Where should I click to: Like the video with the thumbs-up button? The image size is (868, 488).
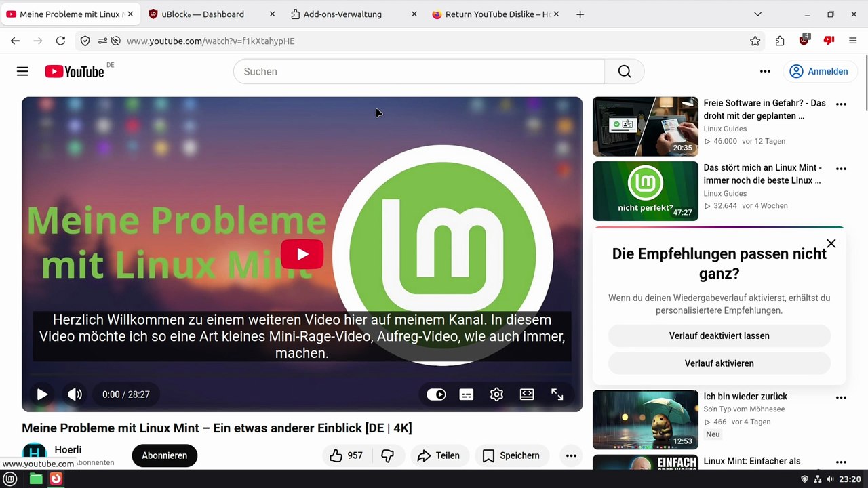tap(346, 455)
